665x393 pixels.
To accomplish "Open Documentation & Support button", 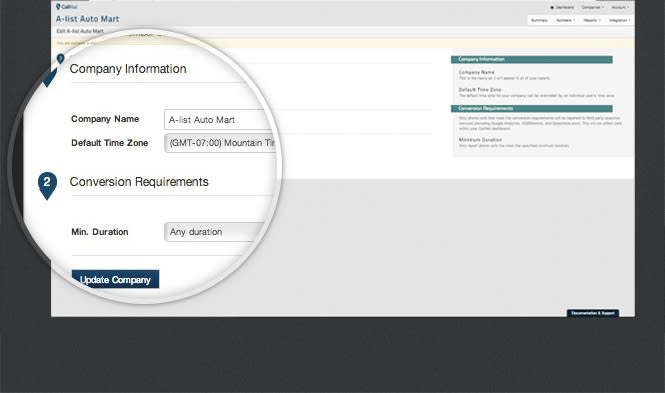I will tap(592, 313).
